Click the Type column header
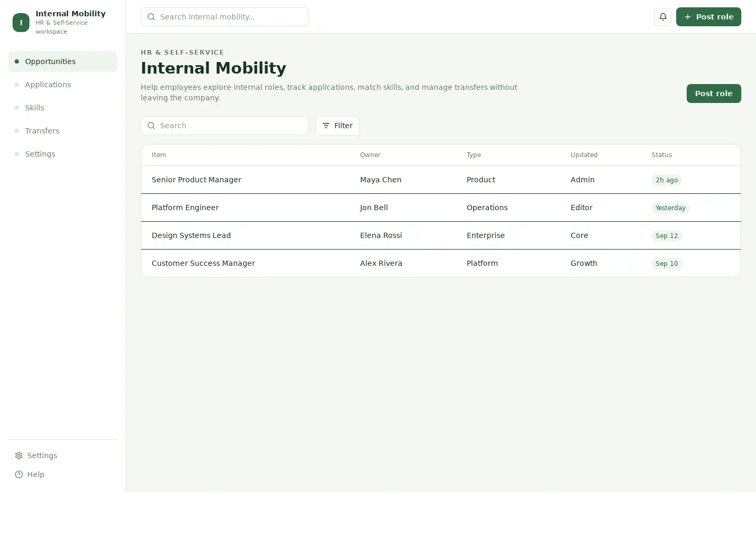This screenshot has width=756, height=538. tap(474, 155)
